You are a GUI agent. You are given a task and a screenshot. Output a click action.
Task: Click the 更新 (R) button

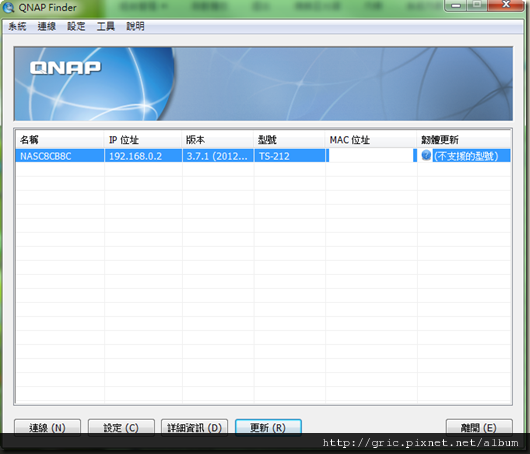pyautogui.click(x=268, y=427)
